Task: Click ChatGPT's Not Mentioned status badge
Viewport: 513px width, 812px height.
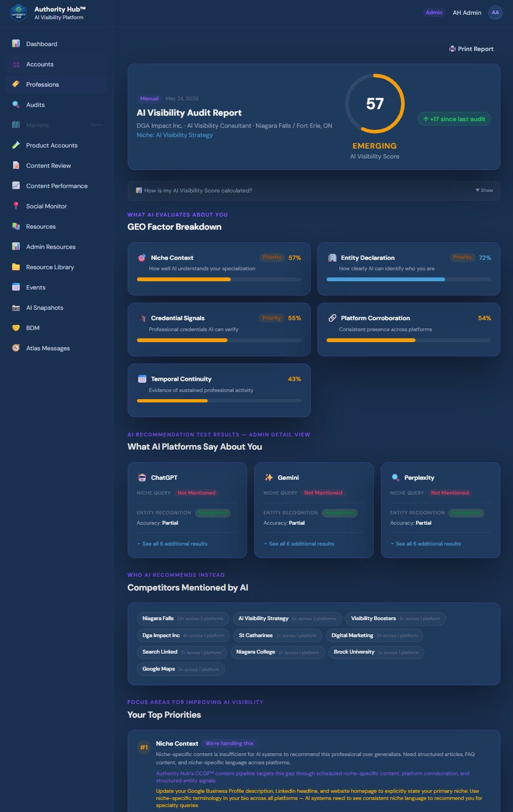Action: point(196,493)
